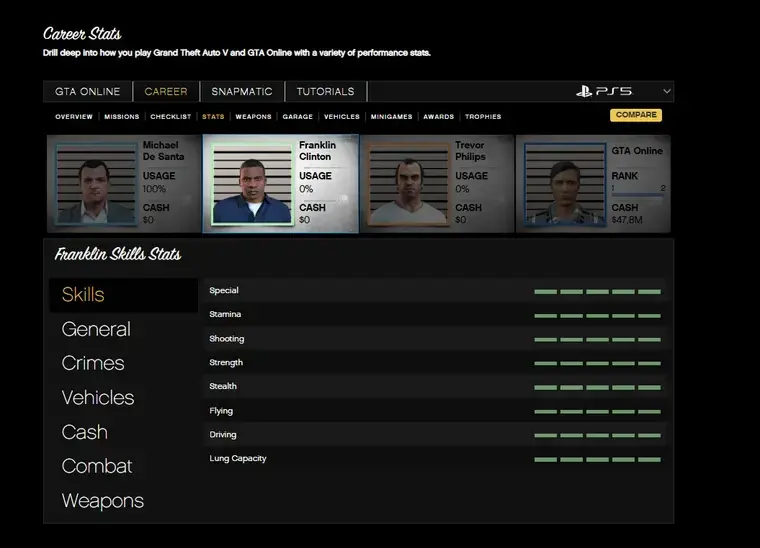The width and height of the screenshot is (760, 548).
Task: Open the Weapons submenu item
Action: click(x=253, y=117)
